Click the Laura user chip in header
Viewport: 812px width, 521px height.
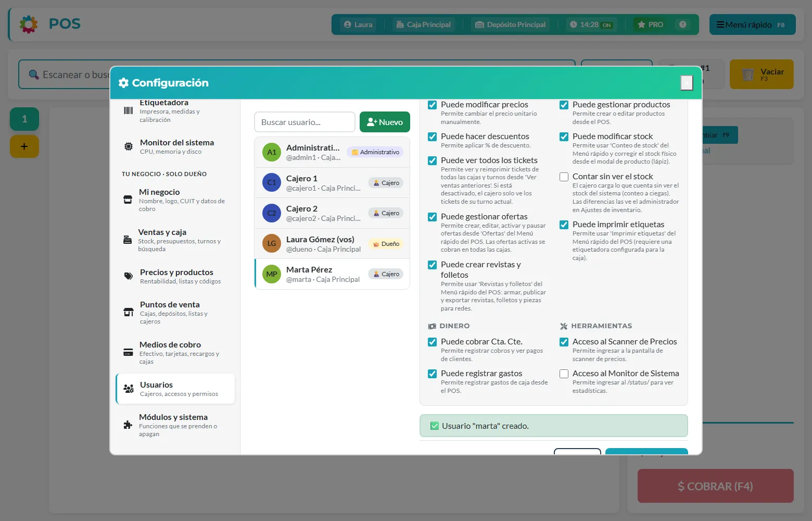pos(358,24)
